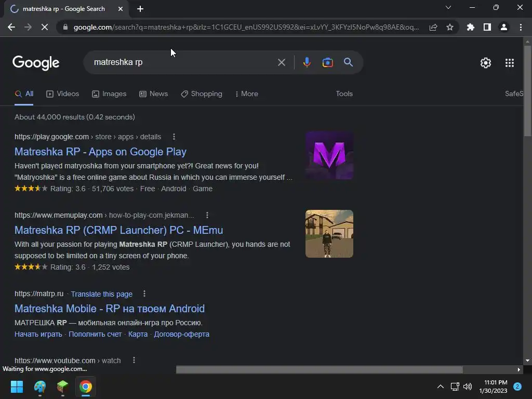Click the purple M app thumbnail
Screen dimensions: 532x399
pos(329,155)
